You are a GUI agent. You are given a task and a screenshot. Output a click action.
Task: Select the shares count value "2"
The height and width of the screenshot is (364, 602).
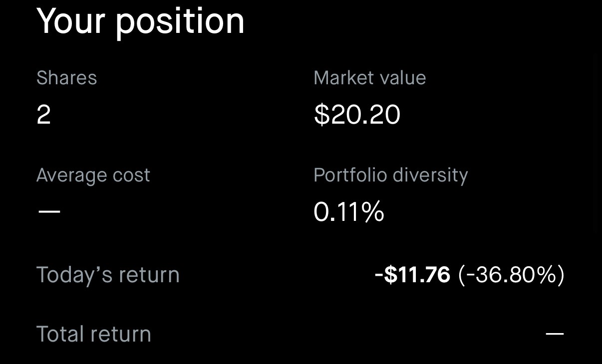44,115
